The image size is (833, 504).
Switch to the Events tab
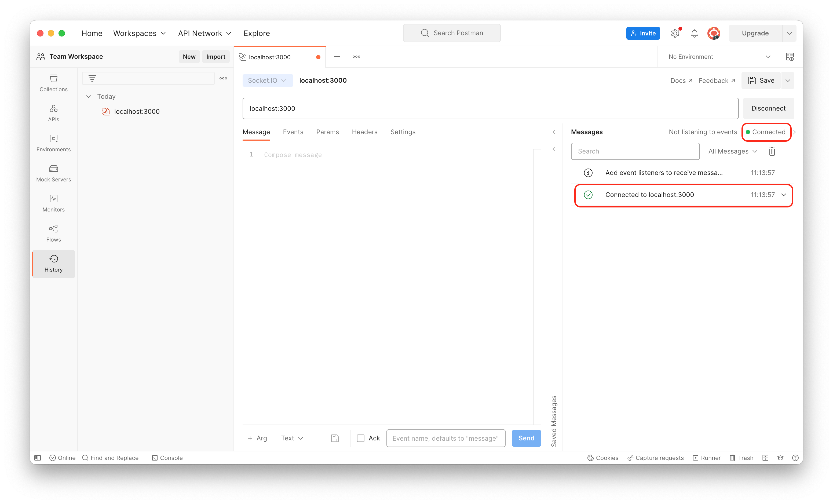click(293, 132)
